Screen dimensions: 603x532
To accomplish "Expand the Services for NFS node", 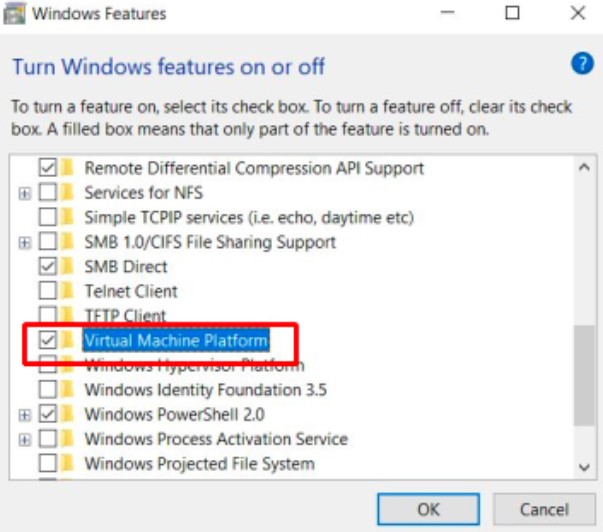I will [x=25, y=193].
